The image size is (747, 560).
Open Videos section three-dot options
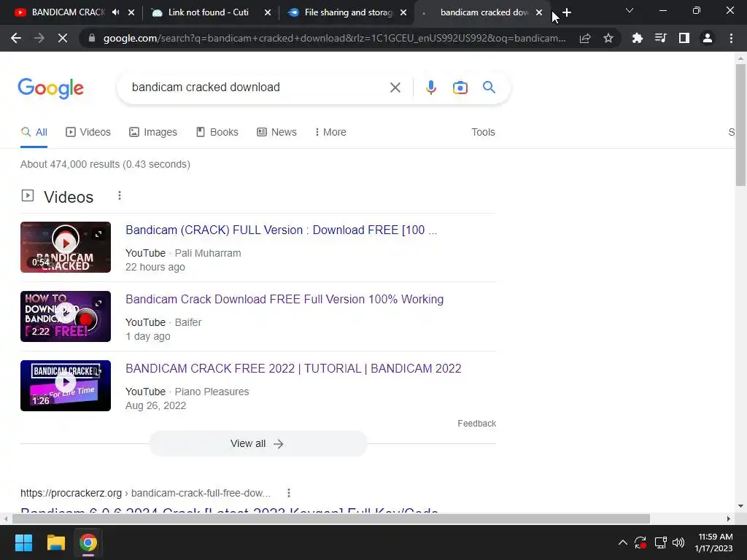[x=120, y=195]
